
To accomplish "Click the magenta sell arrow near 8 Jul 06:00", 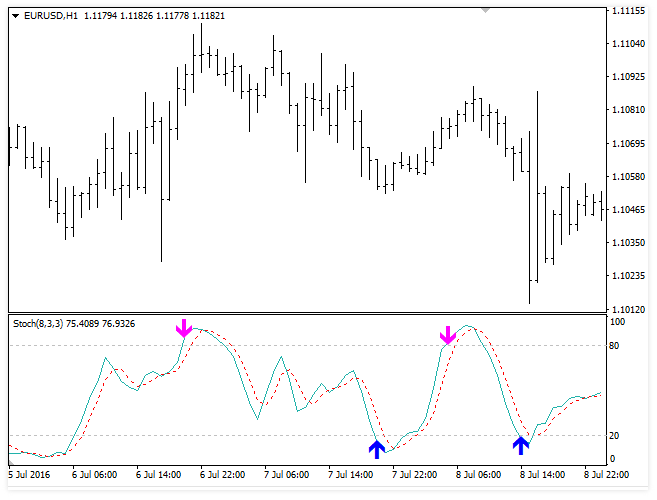I will (x=448, y=335).
